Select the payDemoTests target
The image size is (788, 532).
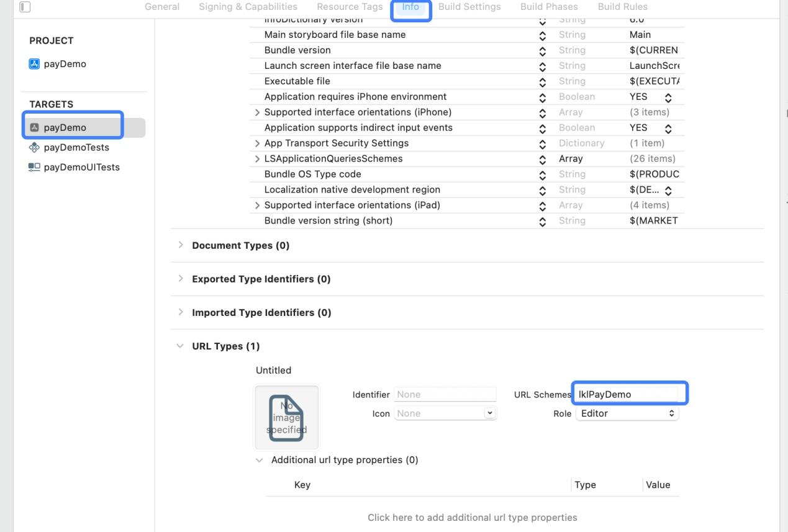point(76,147)
